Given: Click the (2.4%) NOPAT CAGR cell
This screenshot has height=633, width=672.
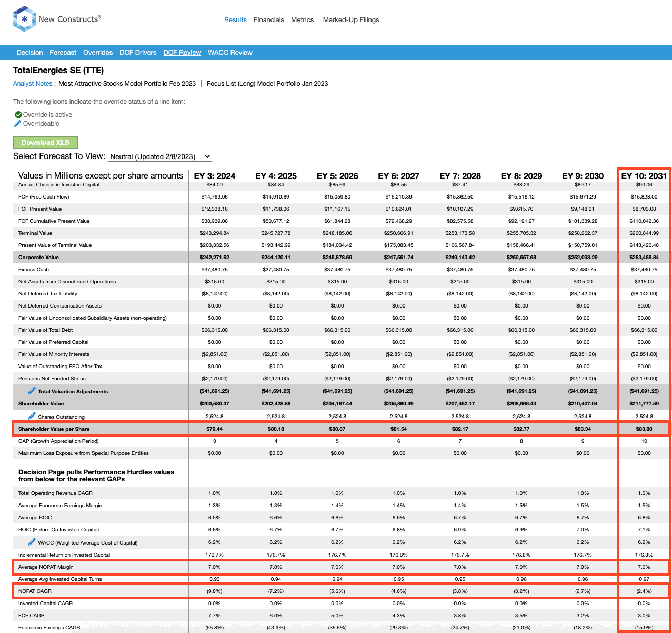Looking at the screenshot, I should [644, 591].
